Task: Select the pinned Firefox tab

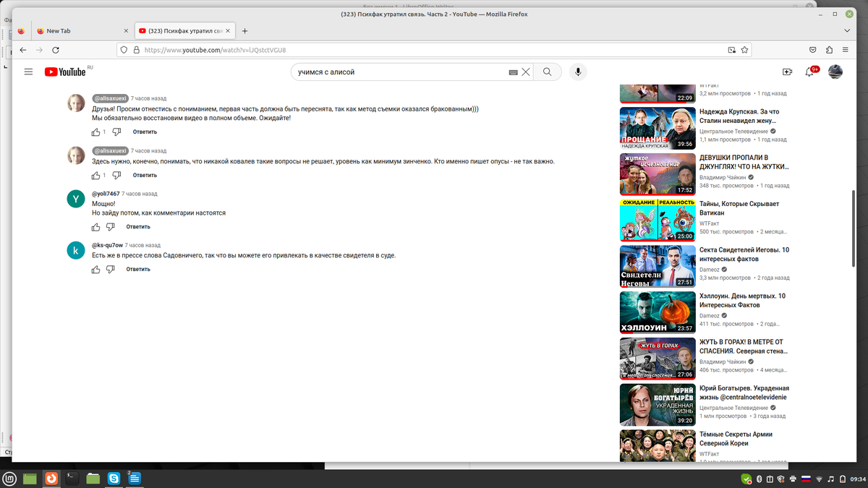Action: pyautogui.click(x=21, y=31)
